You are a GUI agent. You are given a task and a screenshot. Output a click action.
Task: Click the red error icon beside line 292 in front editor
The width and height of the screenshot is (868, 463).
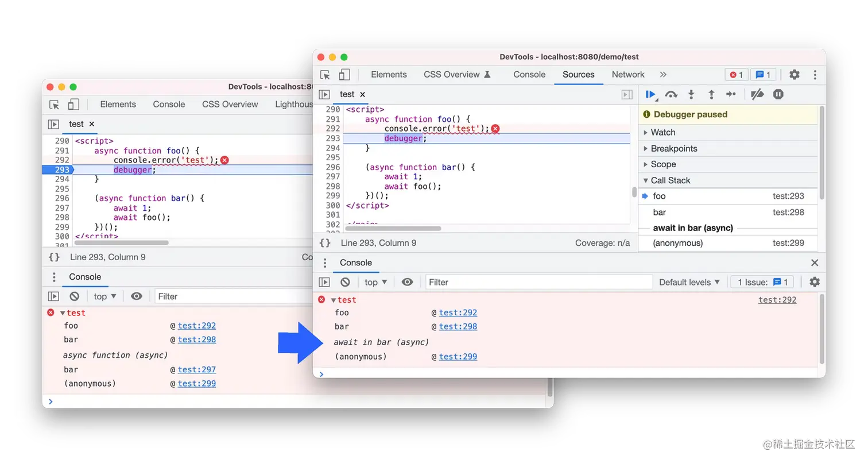pos(495,129)
